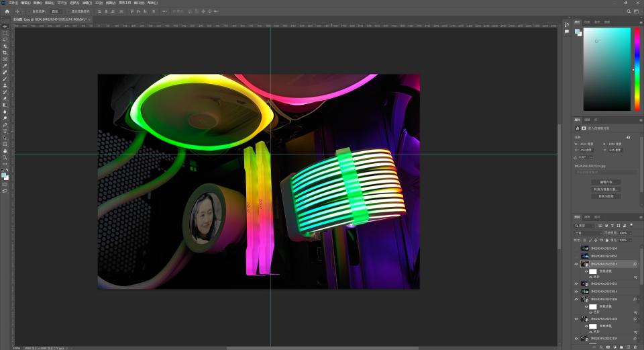Click the 编辑内容 (Edit Contents) button
This screenshot has height=350, width=644.
click(606, 182)
